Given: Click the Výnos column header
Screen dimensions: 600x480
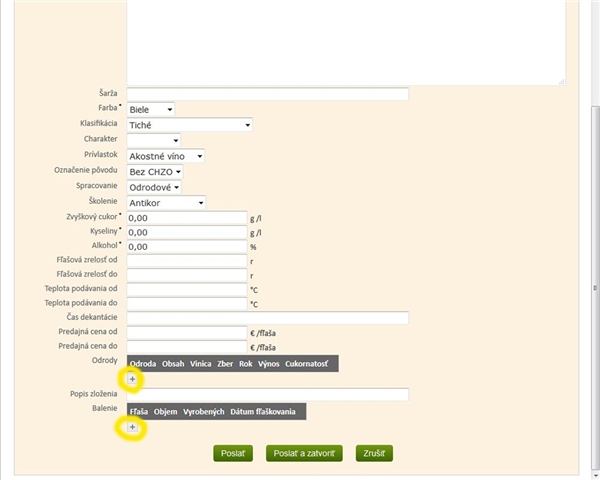Looking at the screenshot, I should click(x=269, y=364).
